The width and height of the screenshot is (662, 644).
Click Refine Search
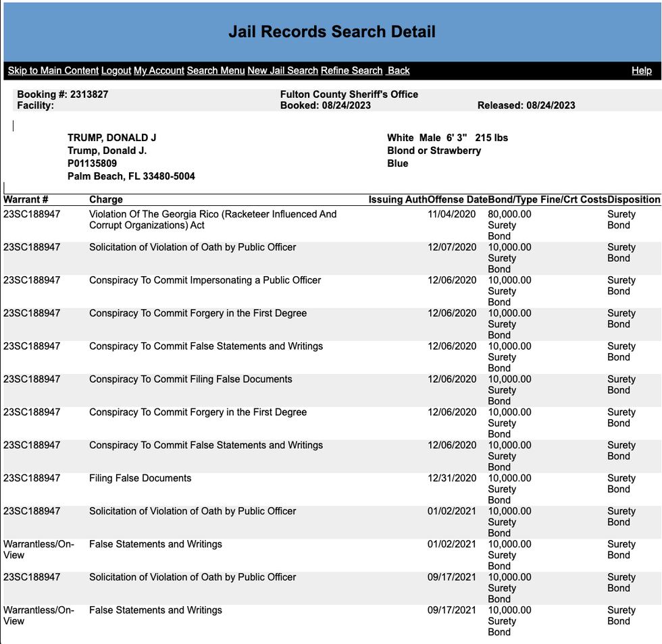(x=352, y=70)
